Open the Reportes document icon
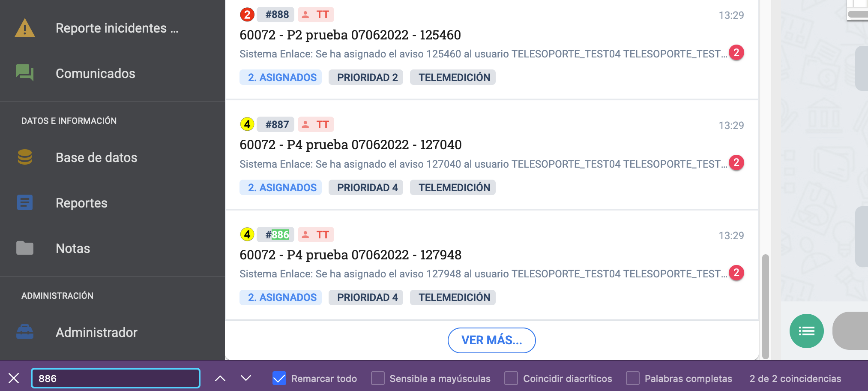 [x=24, y=202]
